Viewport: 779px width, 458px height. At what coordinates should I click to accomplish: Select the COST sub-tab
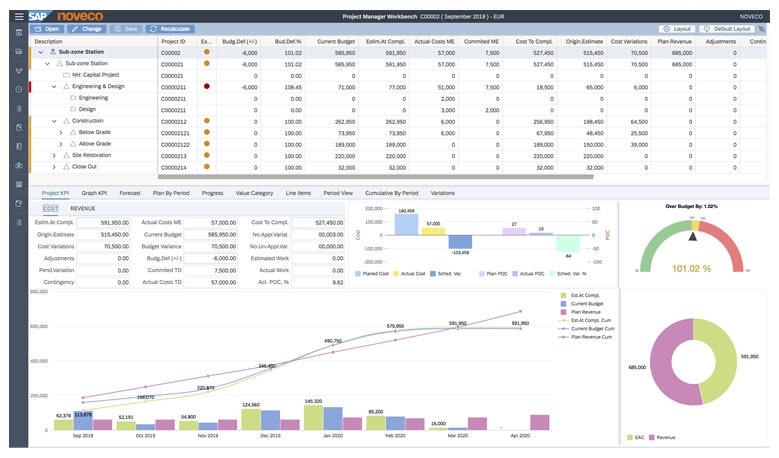click(50, 209)
